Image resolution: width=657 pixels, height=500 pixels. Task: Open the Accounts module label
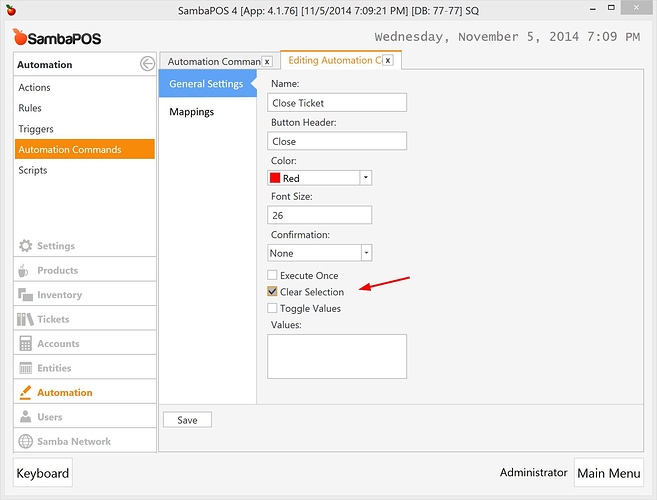(x=58, y=344)
